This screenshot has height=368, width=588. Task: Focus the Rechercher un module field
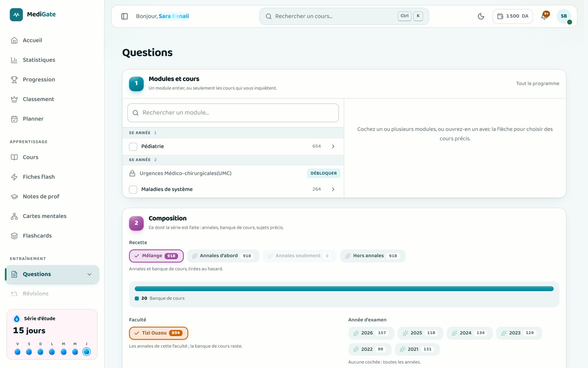coord(233,113)
